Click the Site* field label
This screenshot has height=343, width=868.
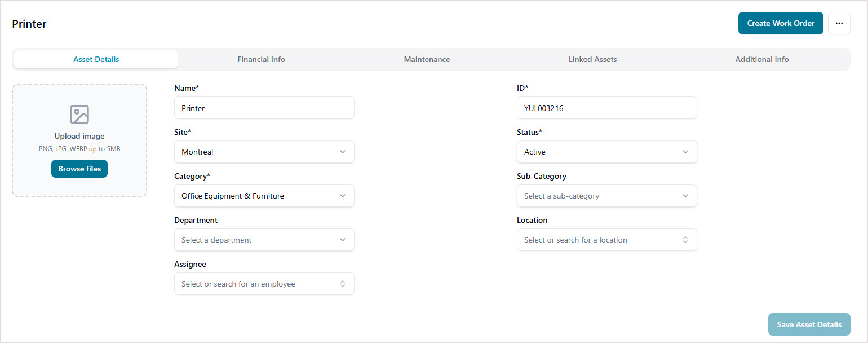[x=183, y=132]
